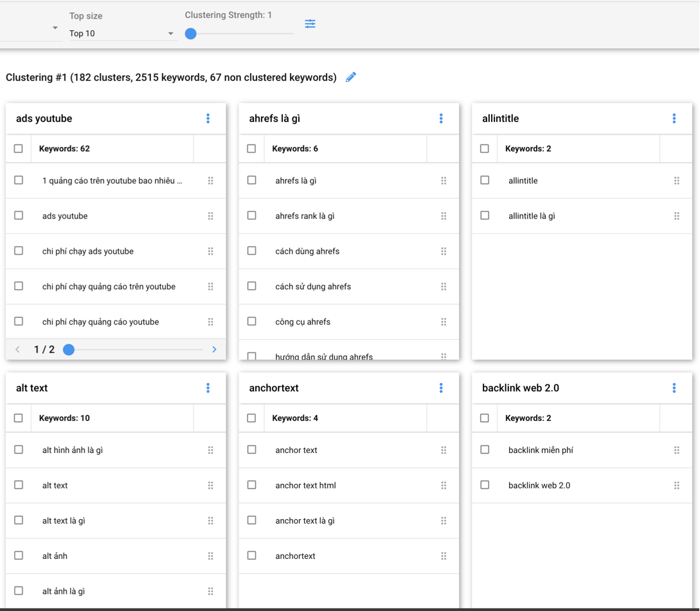Open the three-dot menu for the allintitle cluster
Viewport: 700px width, 611px height.
tap(674, 118)
